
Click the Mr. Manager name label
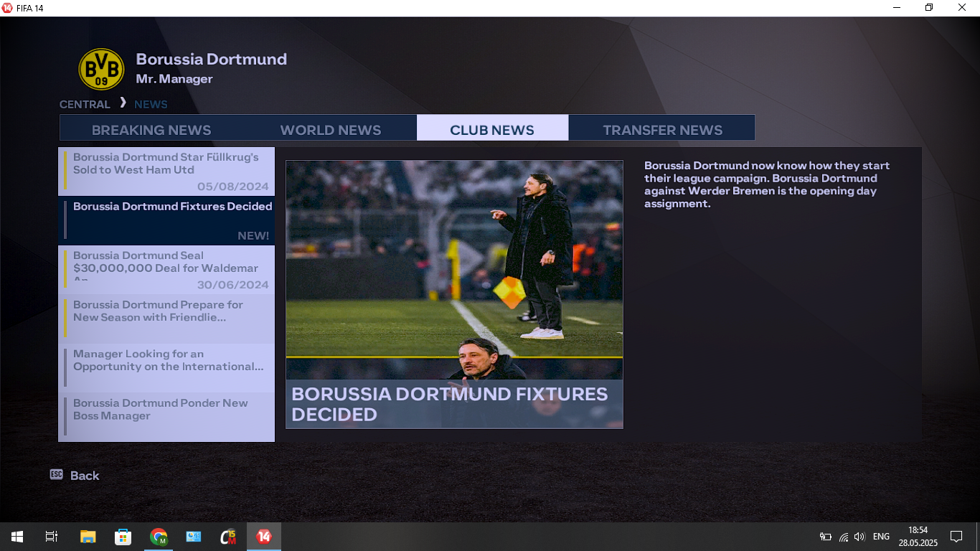coord(174,79)
